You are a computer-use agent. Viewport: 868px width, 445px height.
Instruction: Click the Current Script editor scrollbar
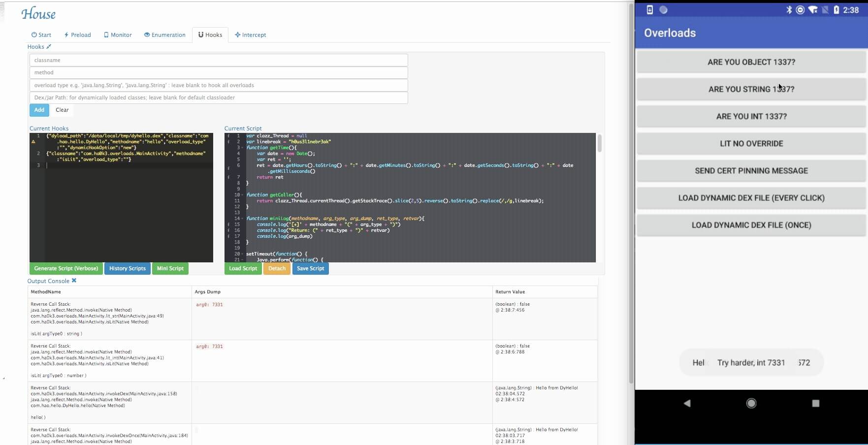[x=599, y=143]
